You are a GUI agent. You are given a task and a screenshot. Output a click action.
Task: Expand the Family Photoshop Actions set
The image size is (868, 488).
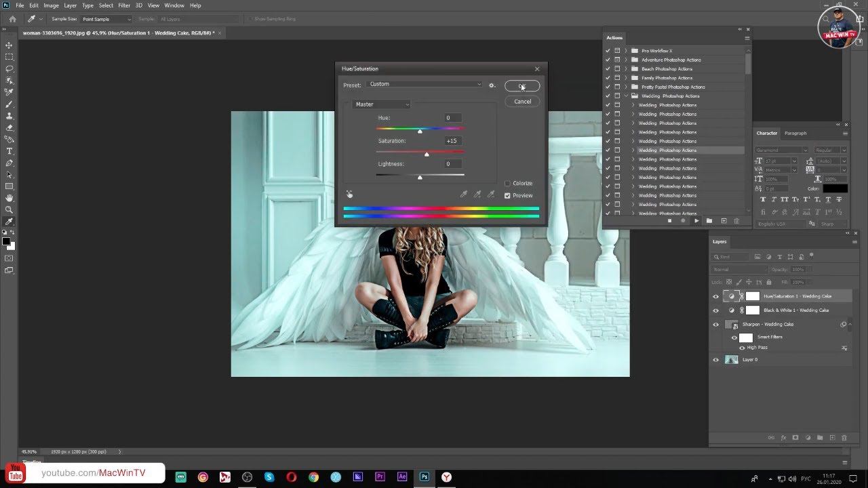click(x=626, y=78)
